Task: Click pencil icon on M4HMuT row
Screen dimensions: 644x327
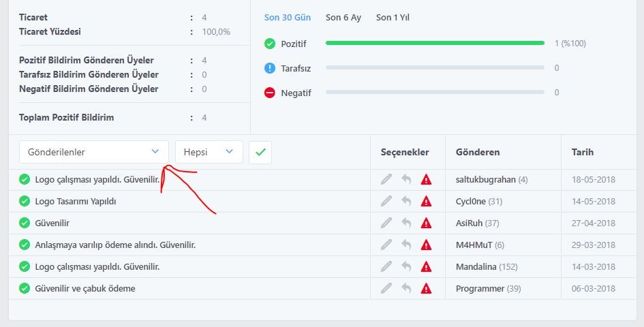Action: tap(386, 245)
